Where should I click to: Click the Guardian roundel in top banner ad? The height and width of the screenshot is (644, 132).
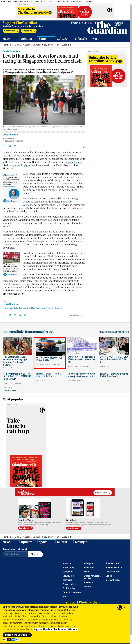pos(110,10)
